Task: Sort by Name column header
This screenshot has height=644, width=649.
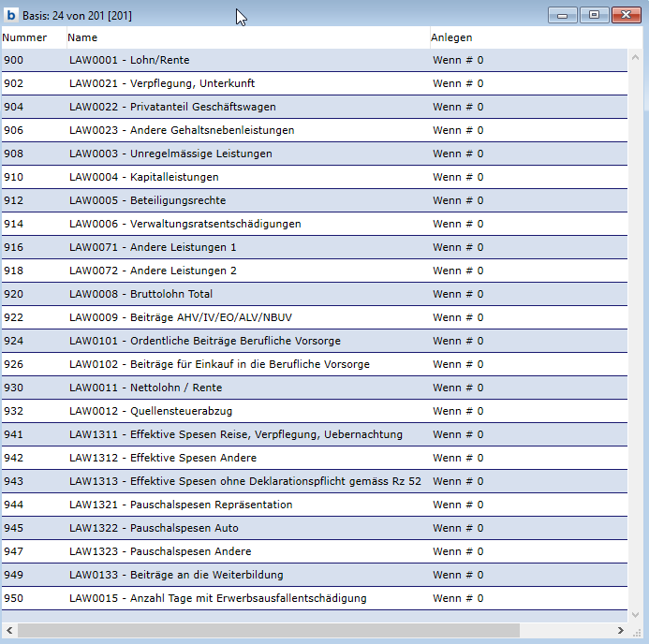Action: pos(82,37)
